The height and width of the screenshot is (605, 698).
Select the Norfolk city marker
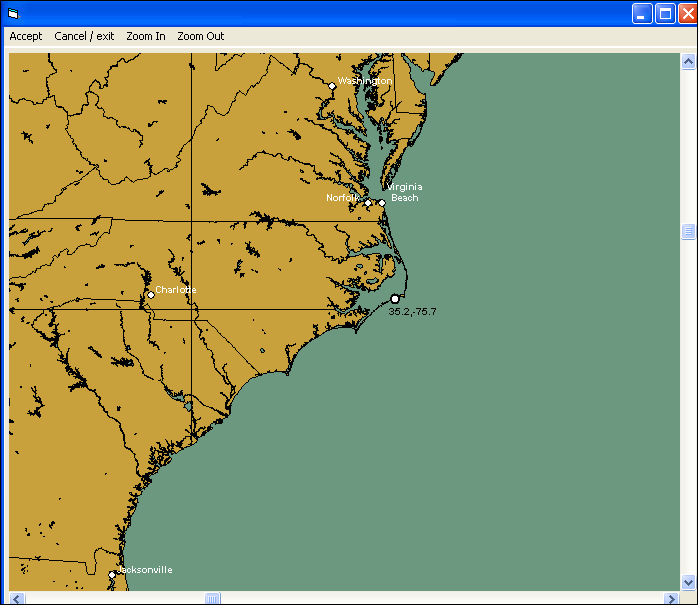368,203
